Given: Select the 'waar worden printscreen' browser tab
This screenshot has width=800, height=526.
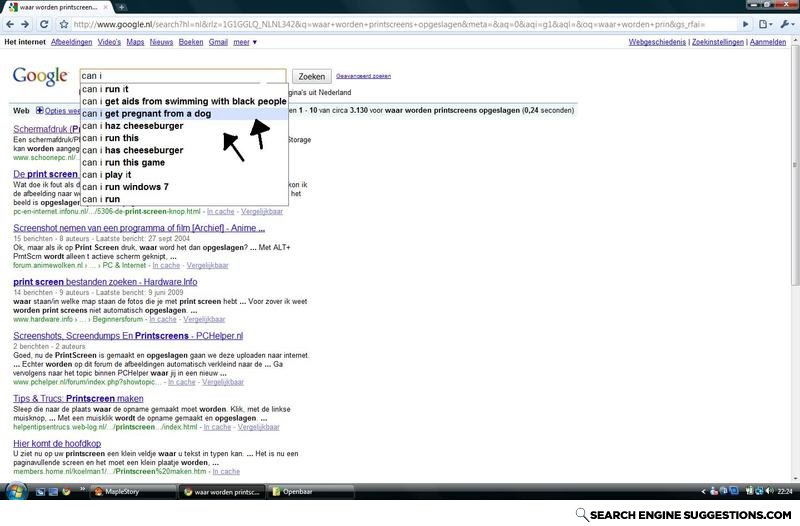Looking at the screenshot, I should (56, 7).
